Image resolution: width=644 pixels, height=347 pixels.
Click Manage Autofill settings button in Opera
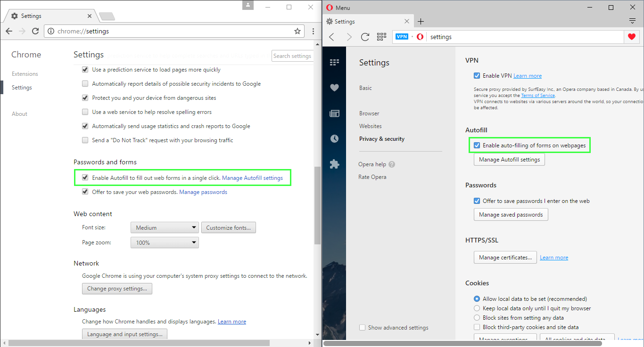509,160
